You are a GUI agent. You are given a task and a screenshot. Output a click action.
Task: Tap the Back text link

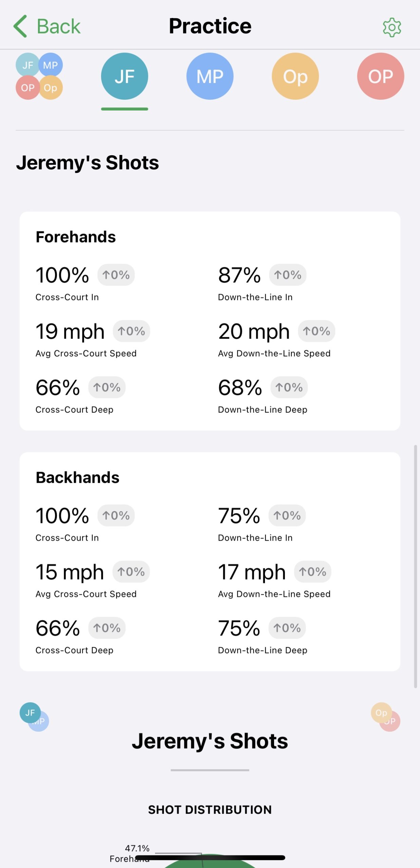point(58,26)
